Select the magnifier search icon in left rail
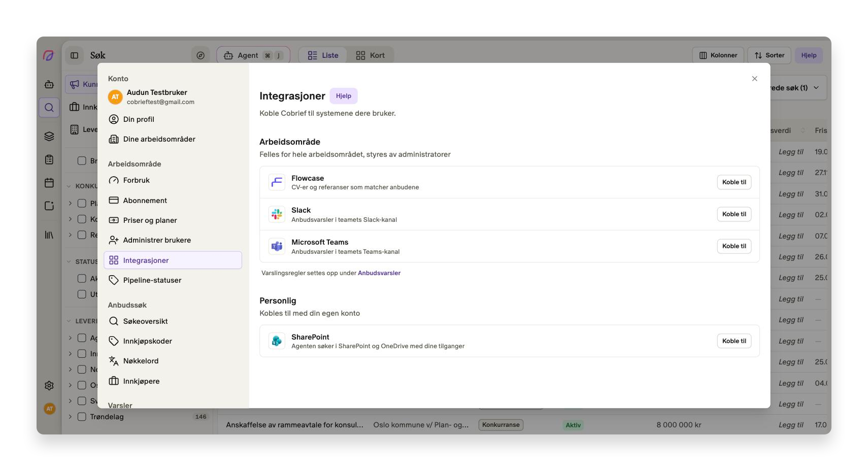 49,108
